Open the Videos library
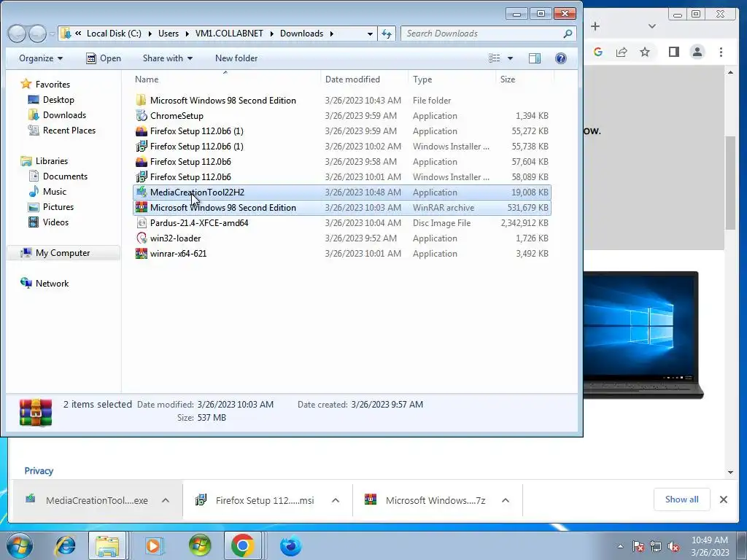This screenshot has height=560, width=747. point(55,222)
